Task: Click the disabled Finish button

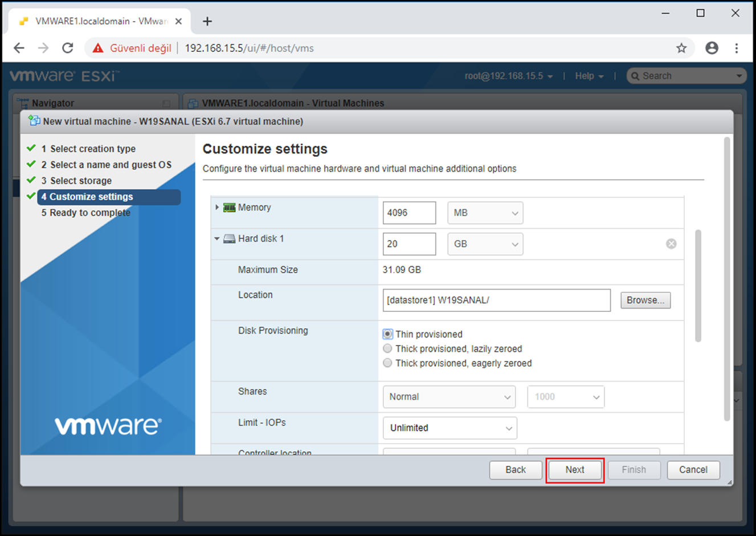Action: [x=634, y=470]
